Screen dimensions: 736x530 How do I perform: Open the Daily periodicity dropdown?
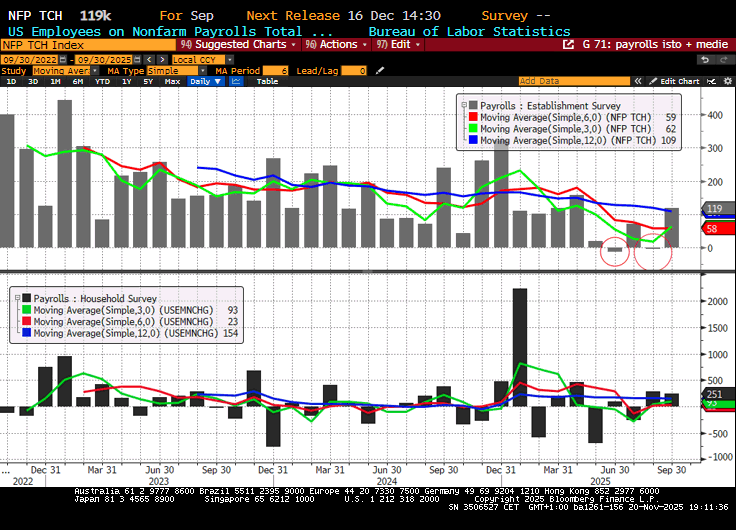click(x=204, y=81)
